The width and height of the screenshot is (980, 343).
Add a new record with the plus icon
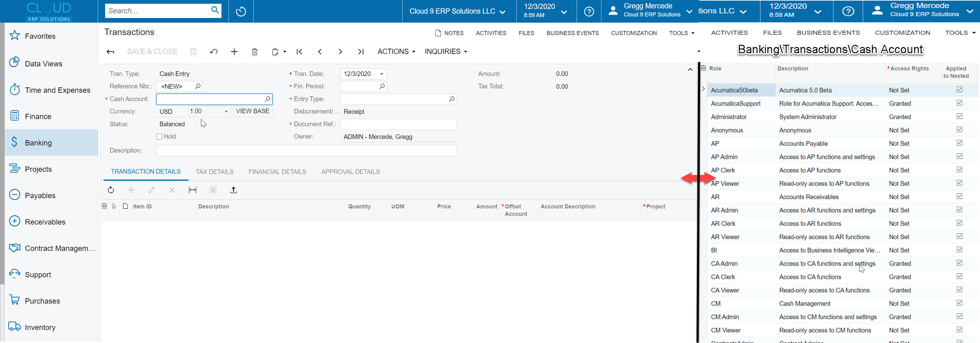(234, 52)
